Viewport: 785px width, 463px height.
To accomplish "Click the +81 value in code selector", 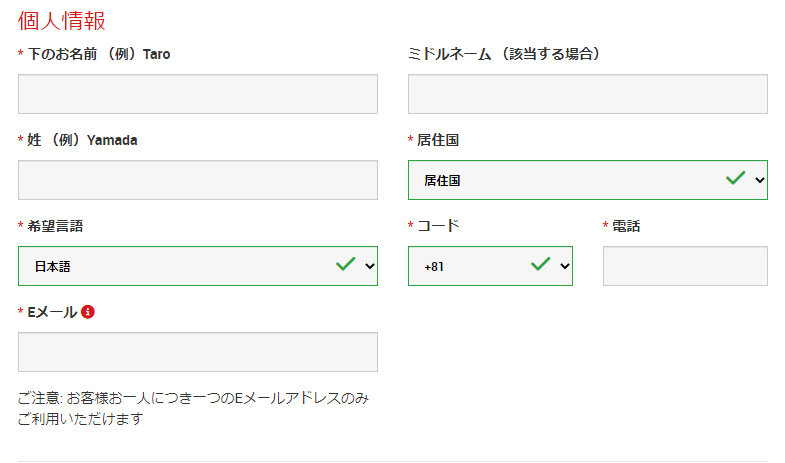I will click(x=434, y=267).
